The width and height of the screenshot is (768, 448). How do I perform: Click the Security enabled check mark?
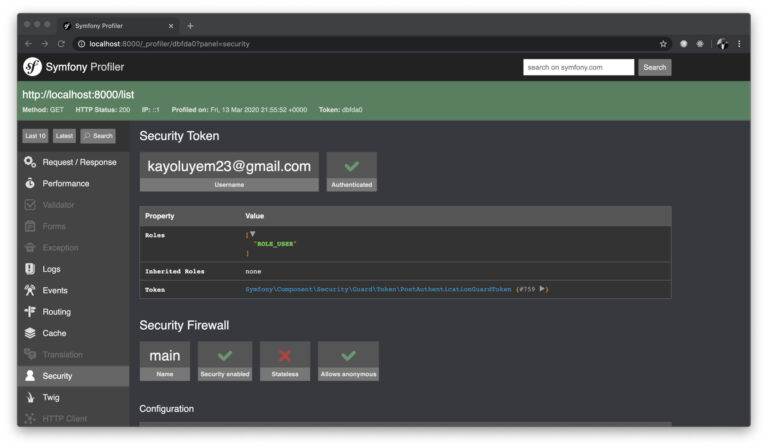pos(225,355)
